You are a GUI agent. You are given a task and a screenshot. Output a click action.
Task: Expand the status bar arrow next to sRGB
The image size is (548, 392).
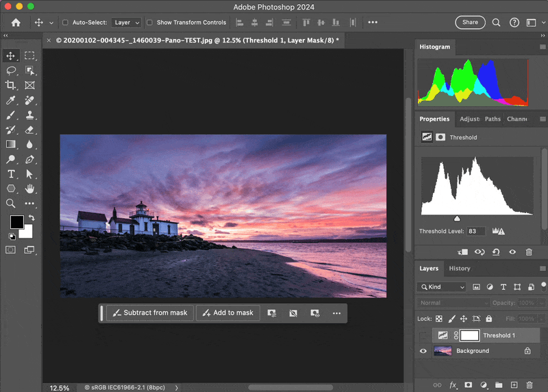click(x=177, y=388)
